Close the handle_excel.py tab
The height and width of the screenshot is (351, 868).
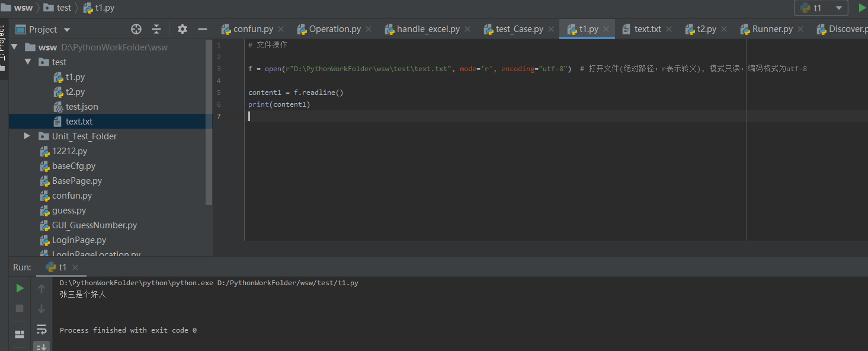pos(467,29)
